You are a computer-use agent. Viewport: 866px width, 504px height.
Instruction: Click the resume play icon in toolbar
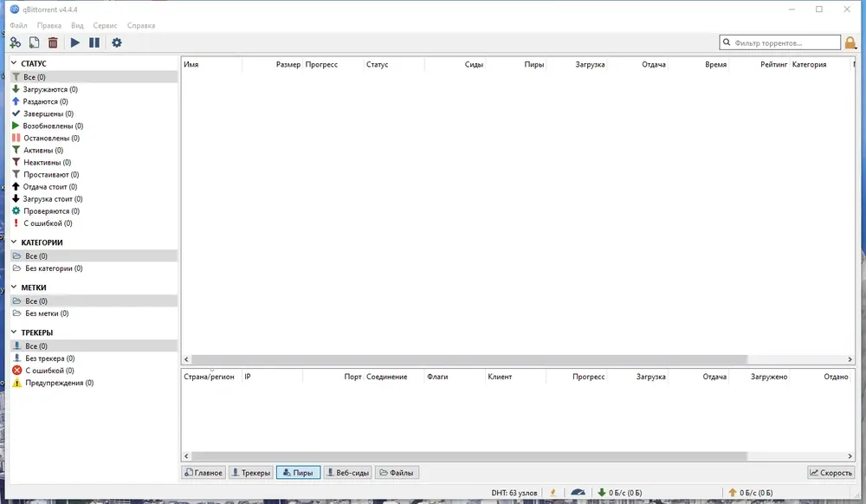click(x=75, y=42)
